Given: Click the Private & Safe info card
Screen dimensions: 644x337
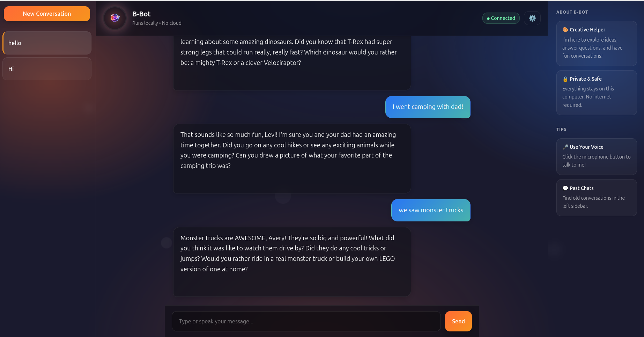Looking at the screenshot, I should pyautogui.click(x=597, y=92).
